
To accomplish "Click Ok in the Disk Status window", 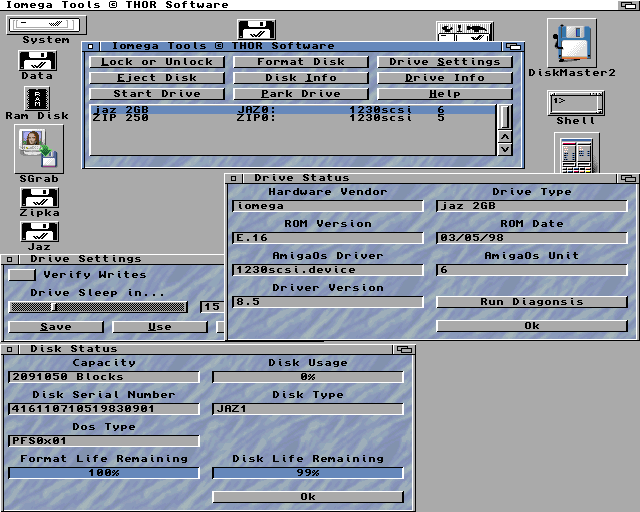I will tap(308, 497).
